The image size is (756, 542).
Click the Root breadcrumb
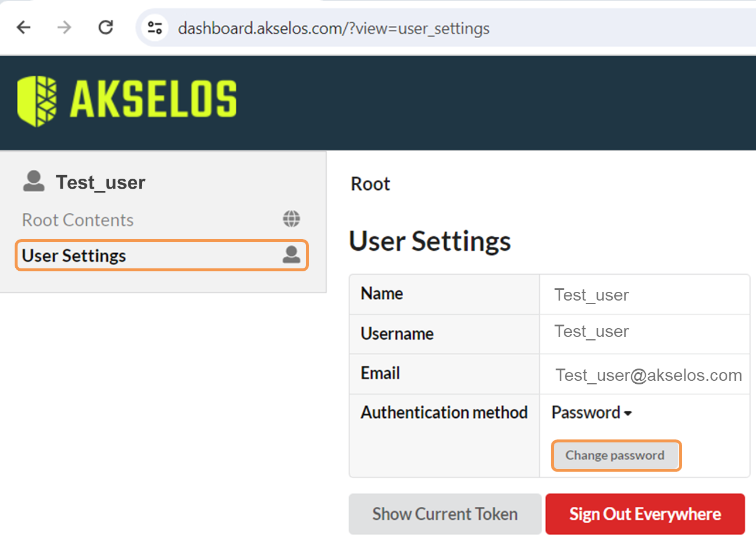[370, 184]
